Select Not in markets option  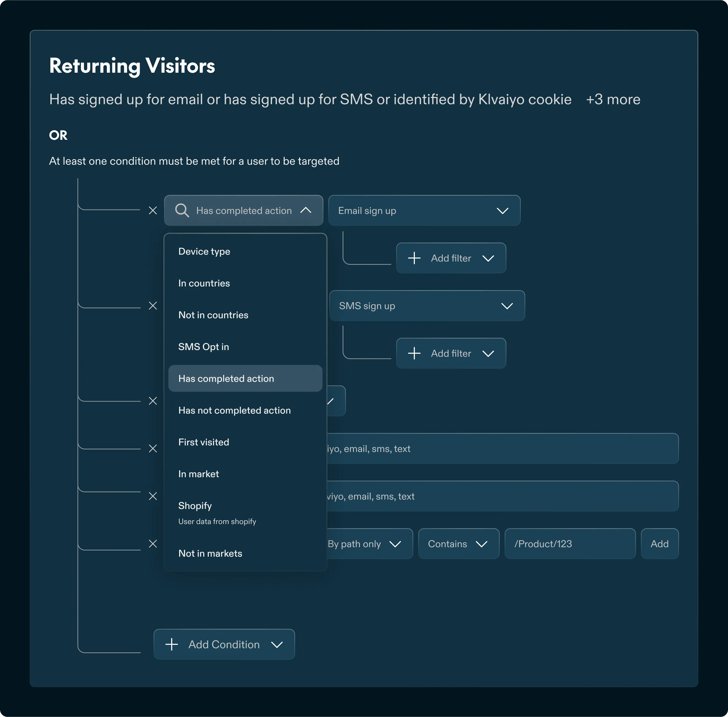[x=210, y=554]
